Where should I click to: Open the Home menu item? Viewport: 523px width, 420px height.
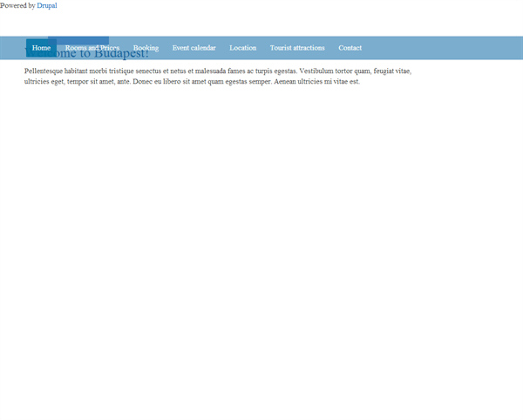pos(41,48)
